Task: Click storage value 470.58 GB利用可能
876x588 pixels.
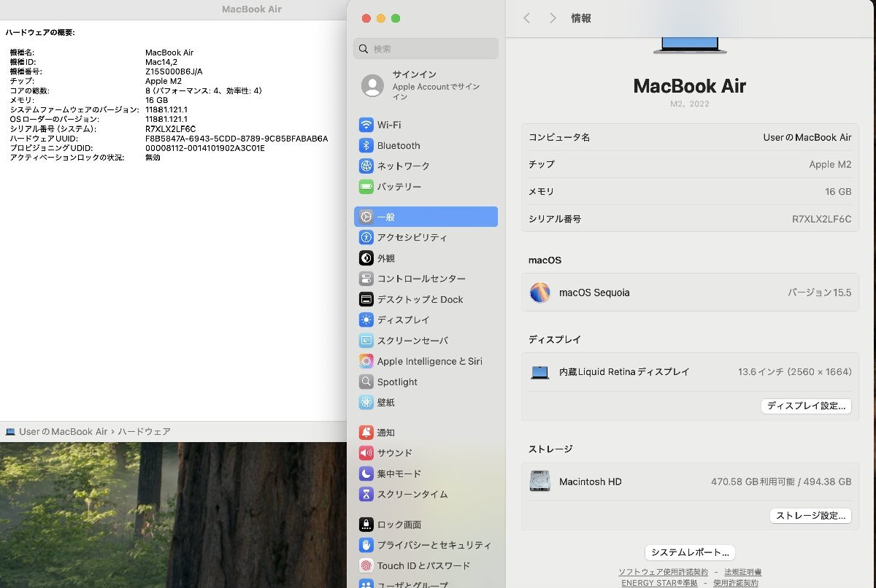Action: click(752, 481)
